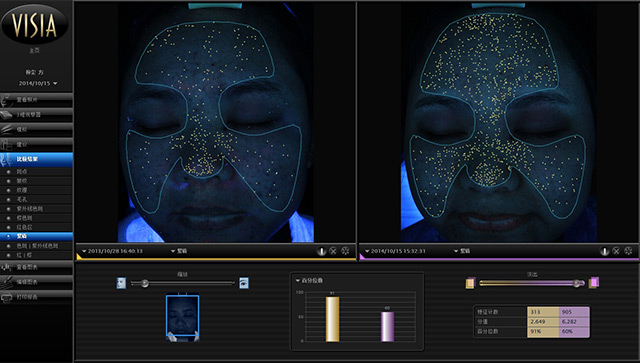Click the 打印报告 print report button
Viewport: 640px width, 363px height.
pos(36,297)
